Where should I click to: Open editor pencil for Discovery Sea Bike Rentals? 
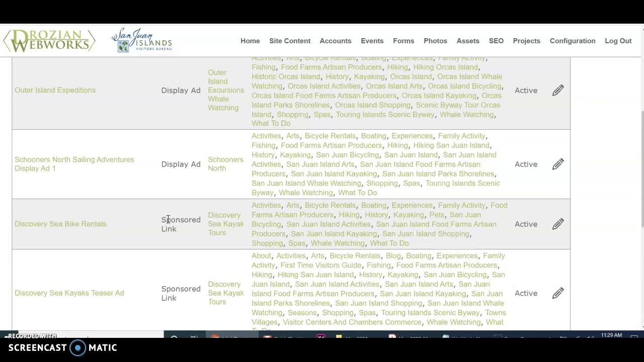point(557,224)
